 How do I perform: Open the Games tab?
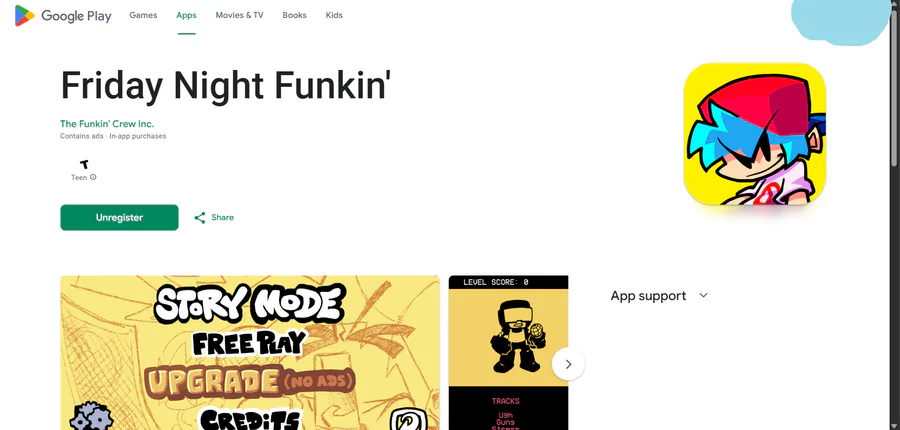pyautogui.click(x=143, y=16)
